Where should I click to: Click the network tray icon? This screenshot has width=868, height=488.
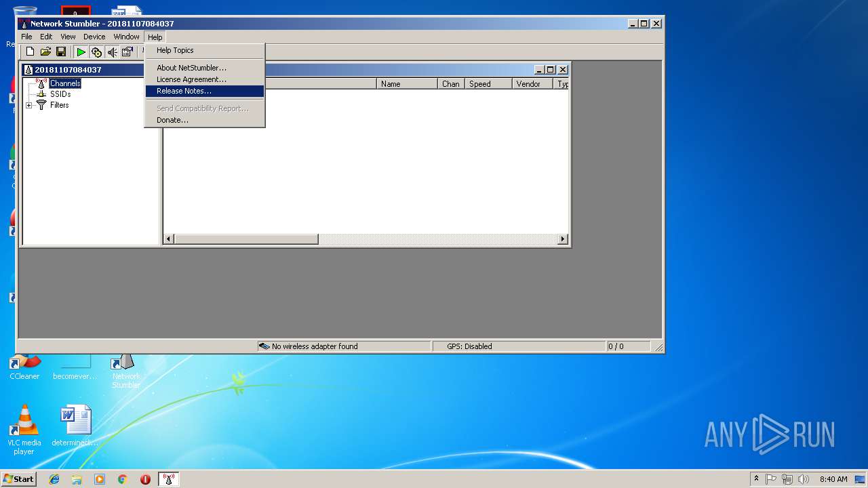tap(787, 479)
